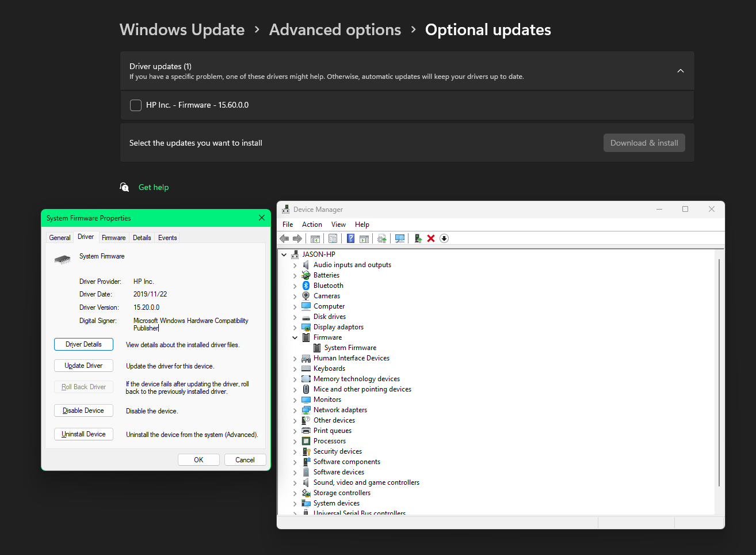The height and width of the screenshot is (555, 756).
Task: Click the Forward arrow in Device Manager toolbar
Action: 297,238
